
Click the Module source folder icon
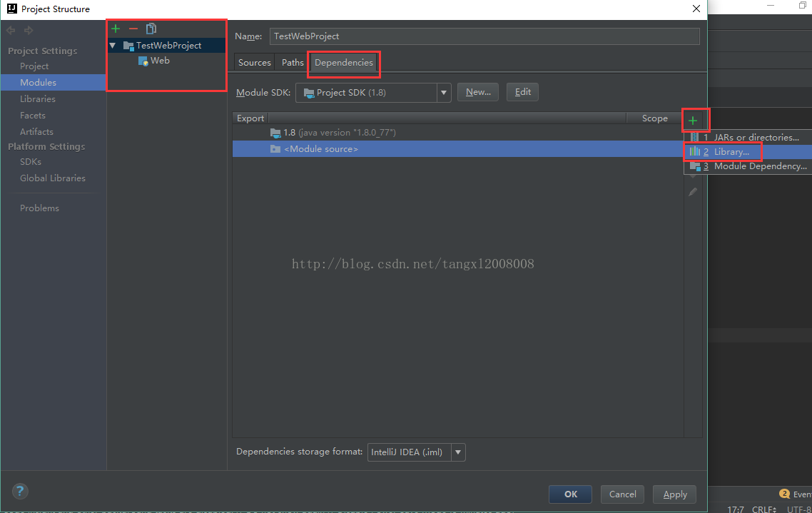275,149
